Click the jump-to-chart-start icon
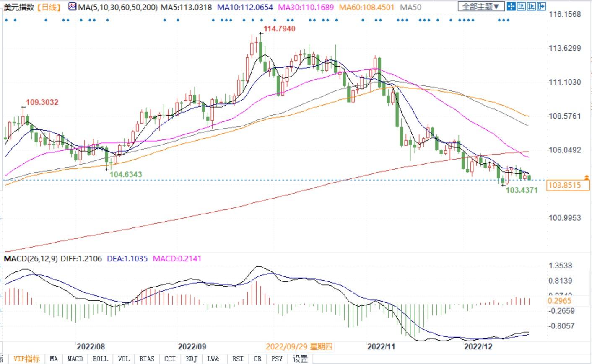Viewport: 592px width, 364px height. 521,6
